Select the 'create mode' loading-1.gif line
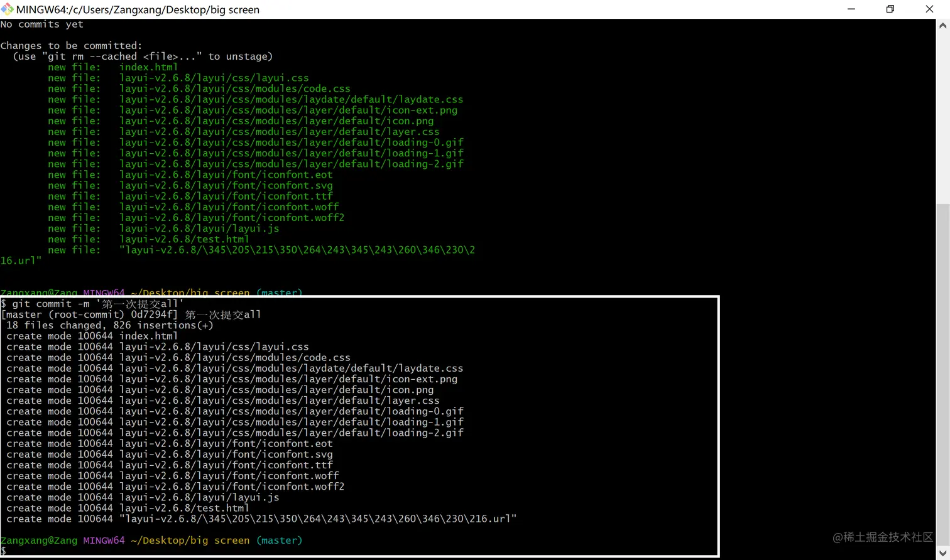This screenshot has width=950, height=560. coord(235,422)
